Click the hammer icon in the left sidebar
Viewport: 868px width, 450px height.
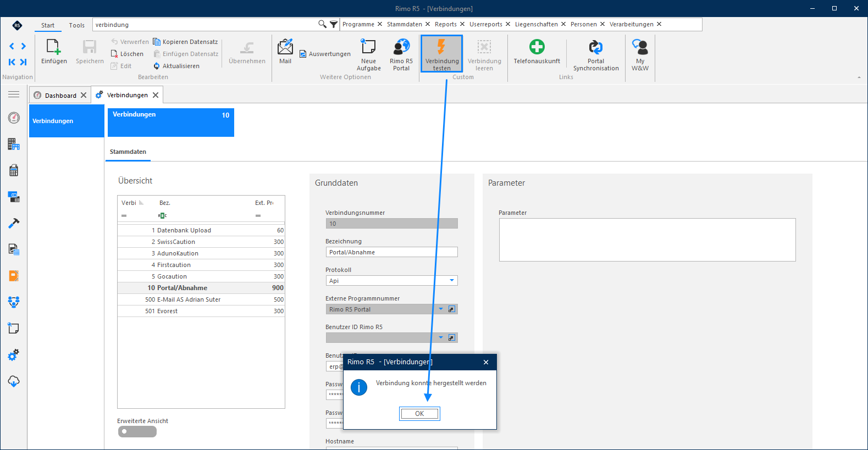coord(14,223)
